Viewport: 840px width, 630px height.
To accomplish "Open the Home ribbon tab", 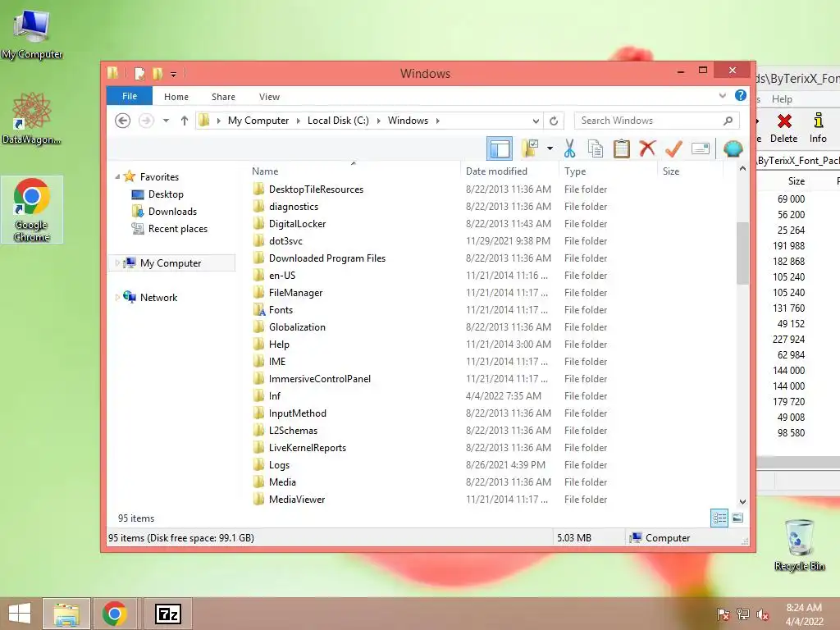I will (x=176, y=97).
